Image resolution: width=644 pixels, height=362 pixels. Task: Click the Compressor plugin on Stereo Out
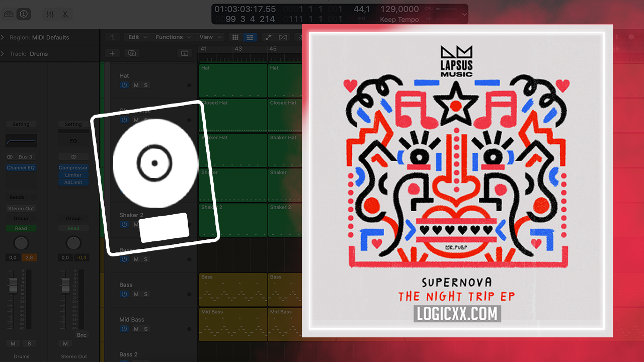coord(73,168)
